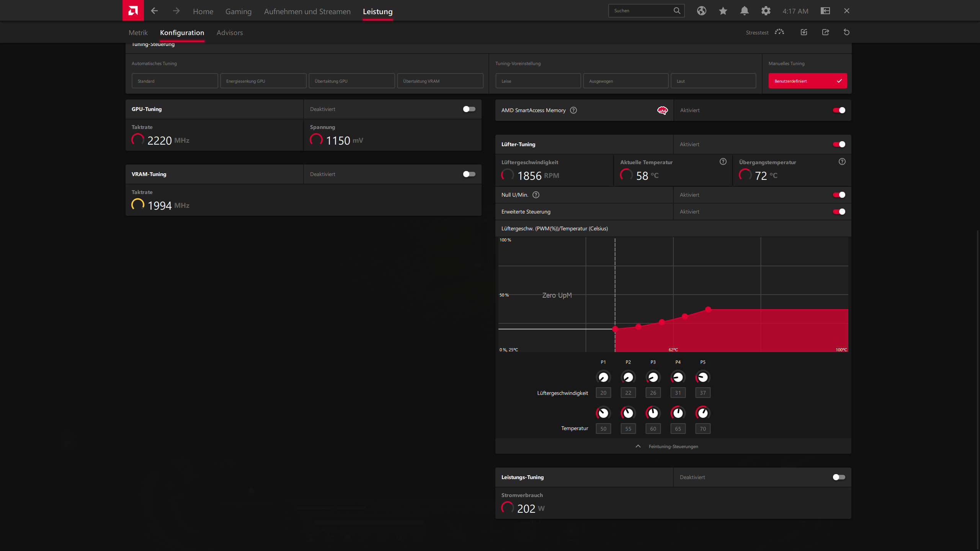Open the web browser globe icon
Screen dimensions: 980x551
pyautogui.click(x=701, y=11)
